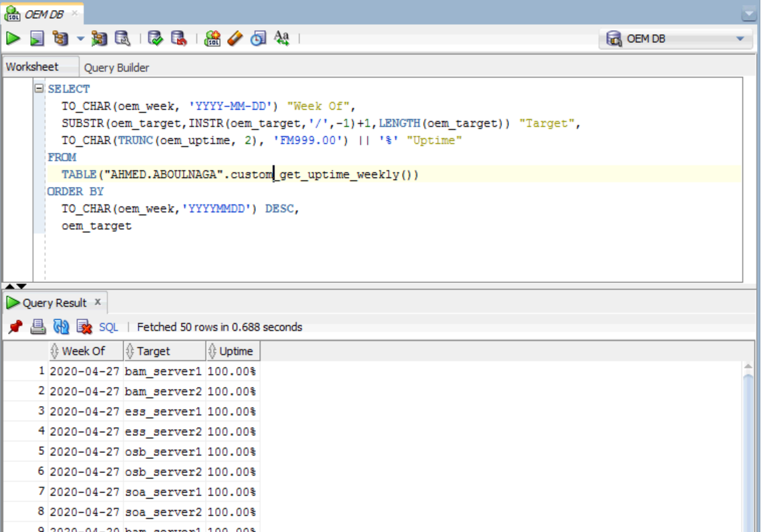Screen dimensions: 761x532
Task: Click the SQL link in results toolbar
Action: pyautogui.click(x=109, y=327)
